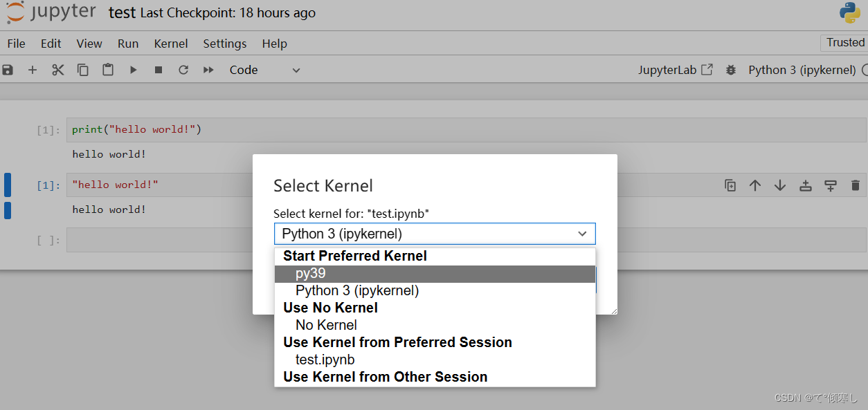This screenshot has width=868, height=410.
Task: Run the selected cell with the play icon
Action: pyautogui.click(x=134, y=70)
